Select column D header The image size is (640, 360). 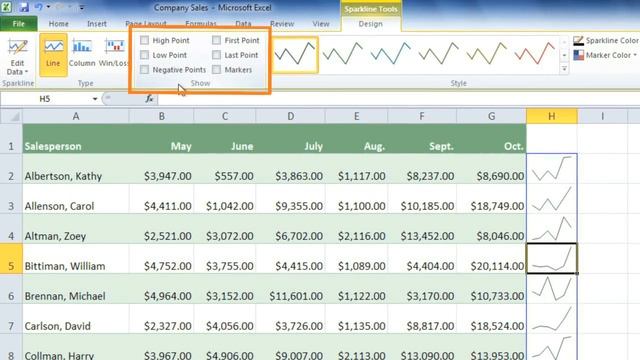291,116
